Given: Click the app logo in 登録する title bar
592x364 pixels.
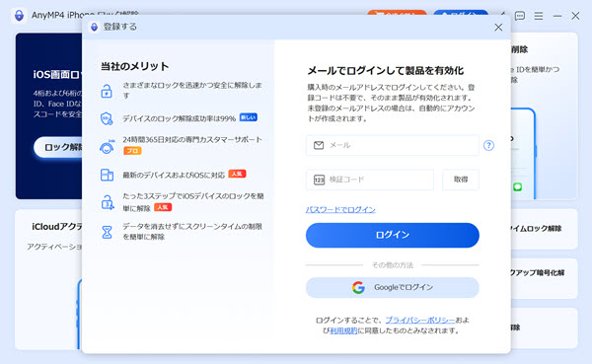Looking at the screenshot, I should 94,27.
